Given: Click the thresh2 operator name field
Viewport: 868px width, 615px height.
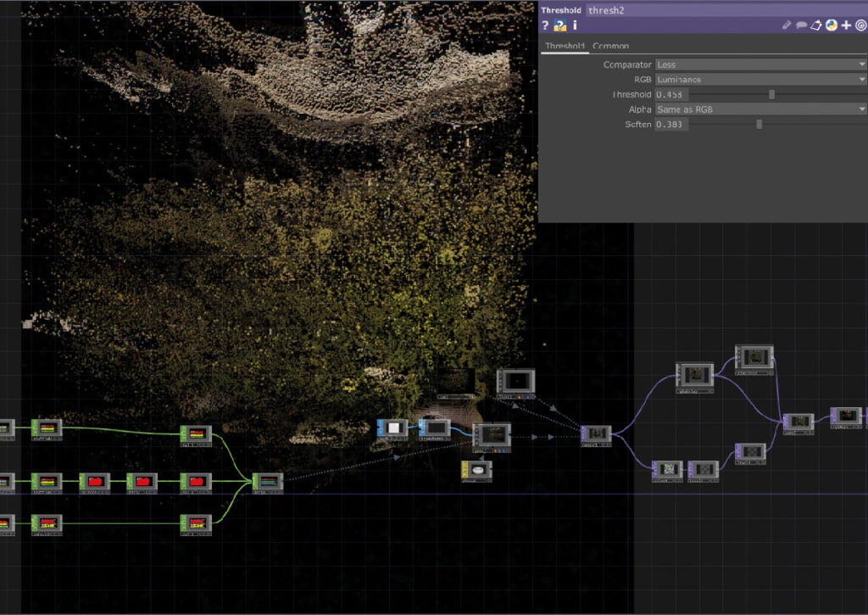Looking at the screenshot, I should pyautogui.click(x=725, y=10).
